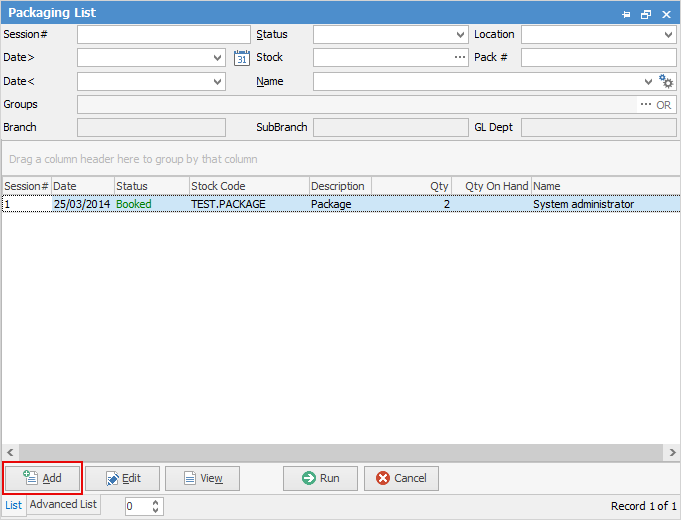Sort by the Qty column header
The width and height of the screenshot is (681, 520).
(x=412, y=186)
